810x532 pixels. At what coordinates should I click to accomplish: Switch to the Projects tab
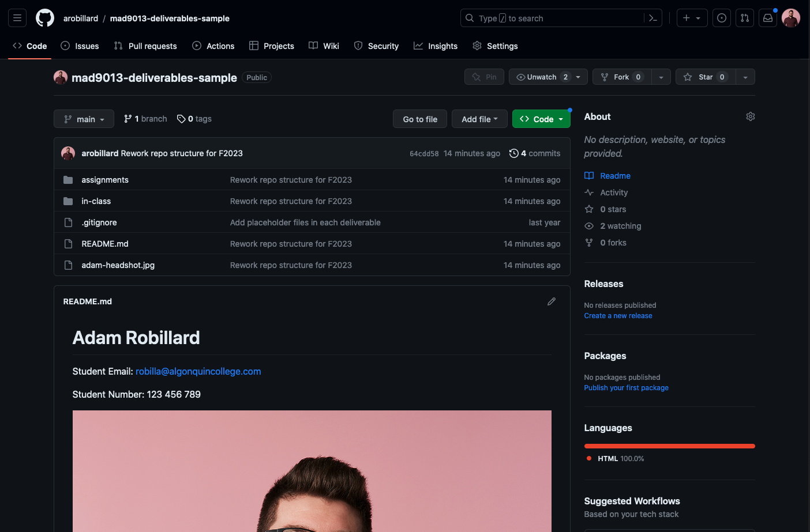click(x=272, y=46)
